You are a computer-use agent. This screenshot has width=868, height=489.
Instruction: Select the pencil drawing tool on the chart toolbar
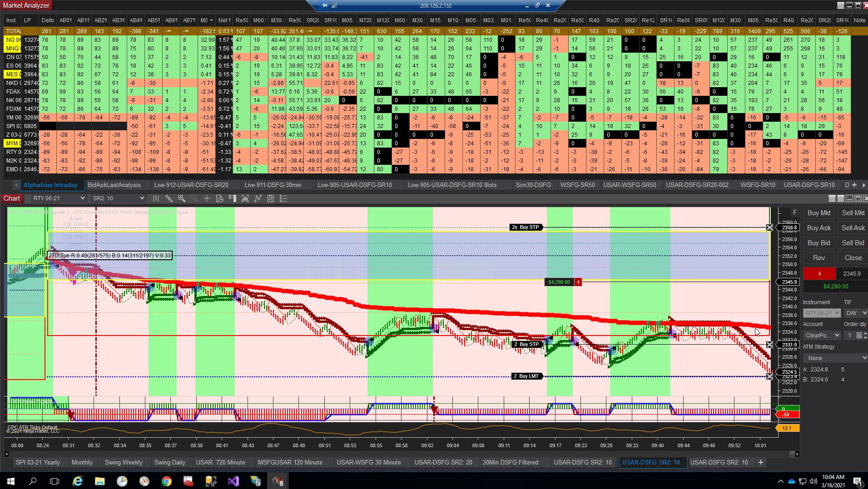(169, 198)
